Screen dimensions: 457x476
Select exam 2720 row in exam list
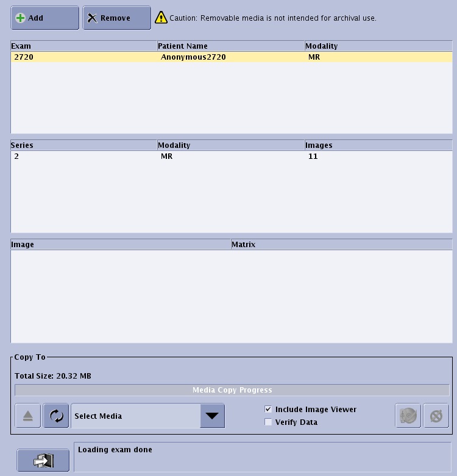[231, 57]
